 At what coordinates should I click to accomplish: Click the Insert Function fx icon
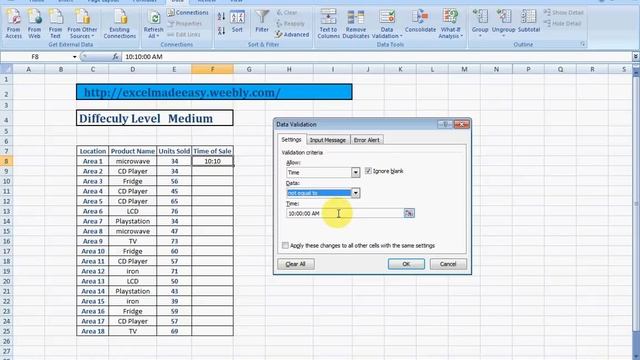pos(116,57)
